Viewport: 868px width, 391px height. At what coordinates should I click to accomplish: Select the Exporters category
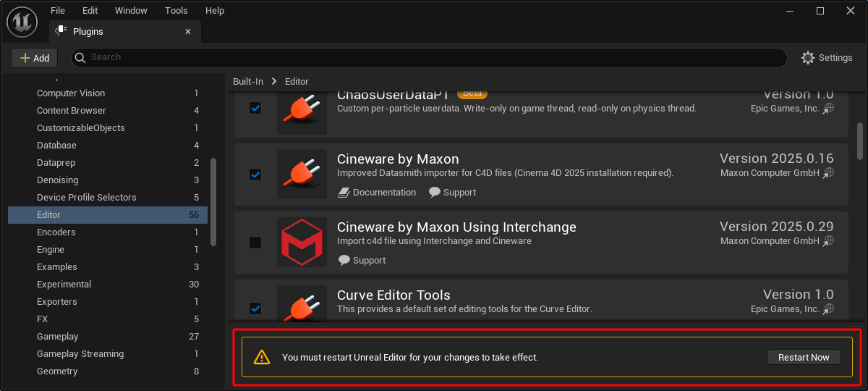108,302
